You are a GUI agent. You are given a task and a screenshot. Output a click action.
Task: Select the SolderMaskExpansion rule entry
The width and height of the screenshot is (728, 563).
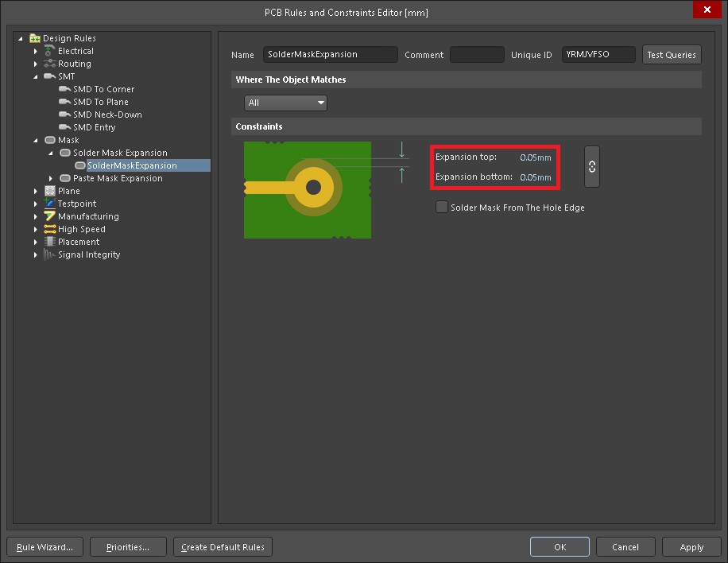click(132, 165)
